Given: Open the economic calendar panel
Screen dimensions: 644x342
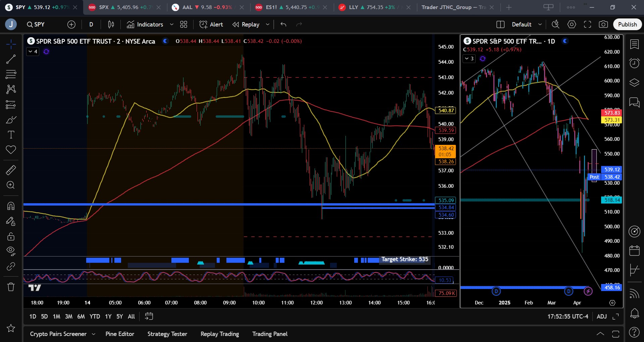Looking at the screenshot, I should pos(634,250).
